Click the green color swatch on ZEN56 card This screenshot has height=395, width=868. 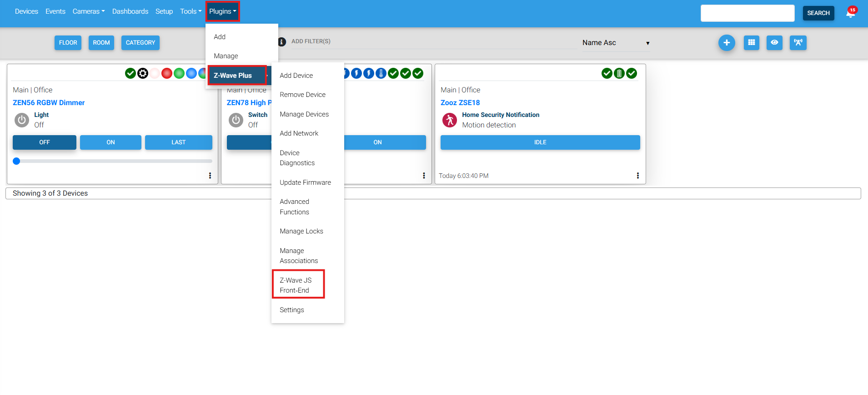tap(179, 73)
